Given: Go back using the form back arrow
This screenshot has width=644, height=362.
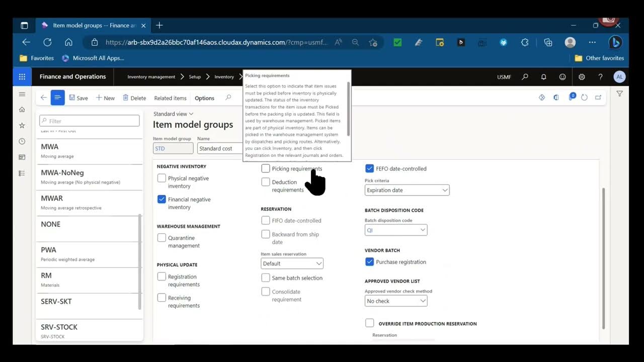Looking at the screenshot, I should click(x=43, y=98).
